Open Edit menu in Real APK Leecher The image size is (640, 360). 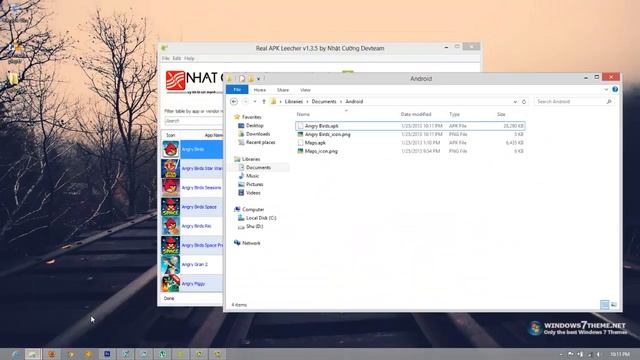(x=176, y=58)
